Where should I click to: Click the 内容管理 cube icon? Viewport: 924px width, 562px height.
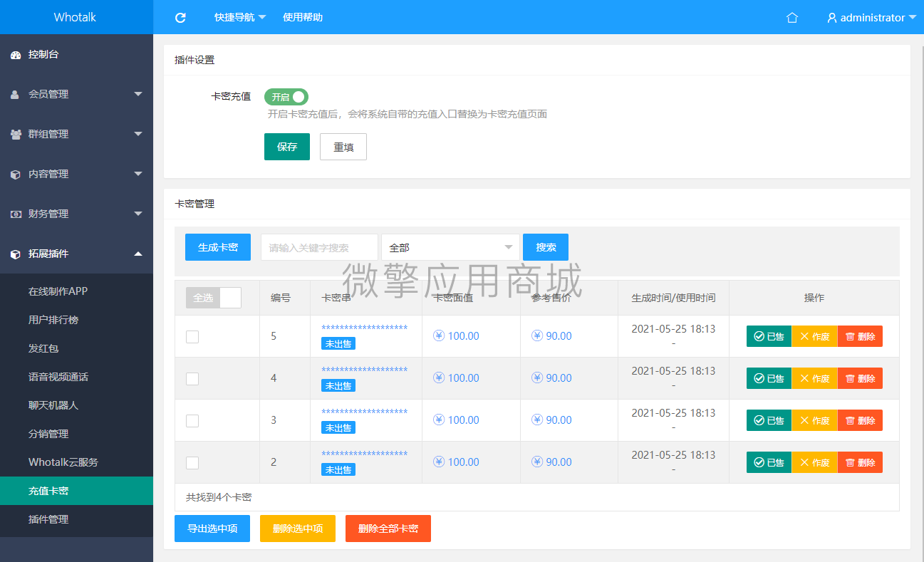click(16, 174)
